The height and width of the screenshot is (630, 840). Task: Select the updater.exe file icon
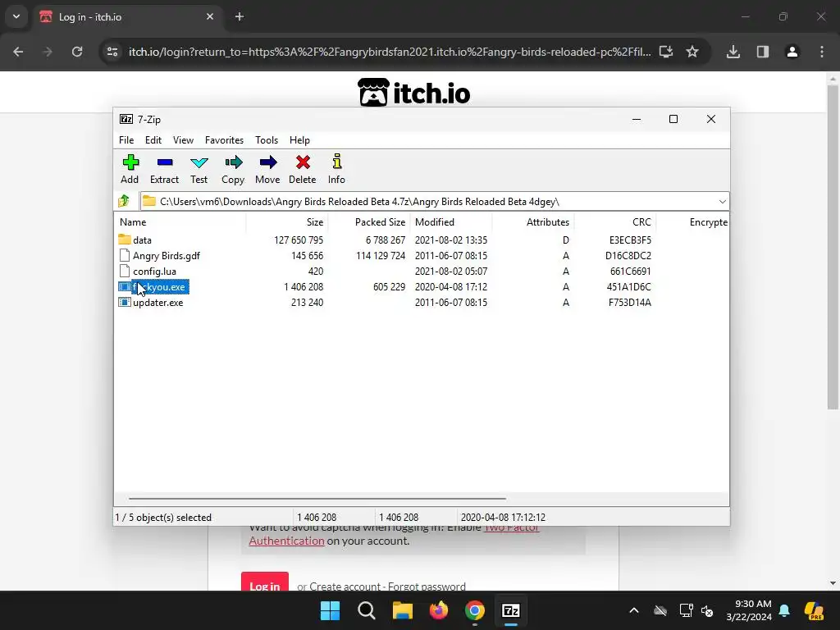coord(125,302)
